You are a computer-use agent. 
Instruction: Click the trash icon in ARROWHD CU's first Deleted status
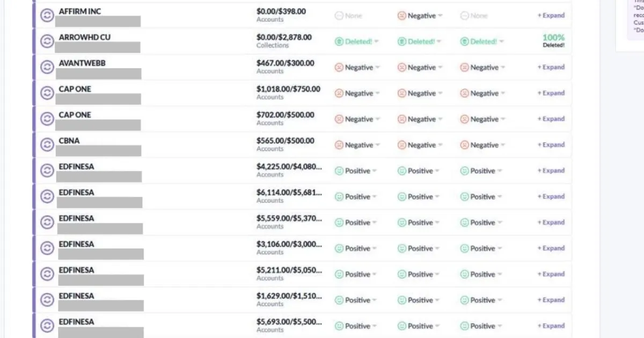click(x=339, y=41)
